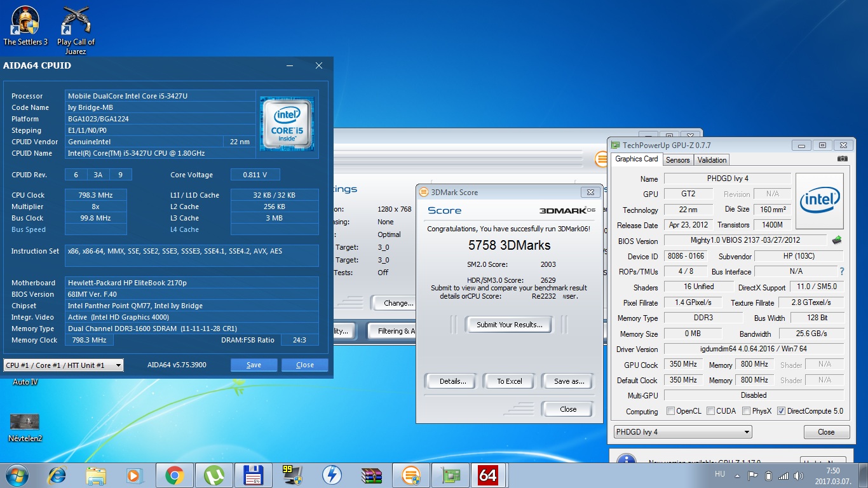The width and height of the screenshot is (868, 488).
Task: Open the Windows Start menu
Action: (x=16, y=475)
